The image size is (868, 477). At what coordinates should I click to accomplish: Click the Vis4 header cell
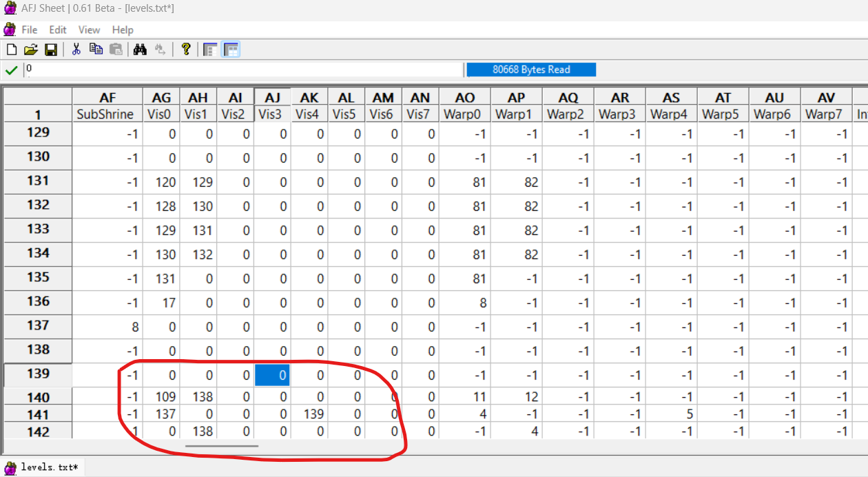click(x=309, y=114)
